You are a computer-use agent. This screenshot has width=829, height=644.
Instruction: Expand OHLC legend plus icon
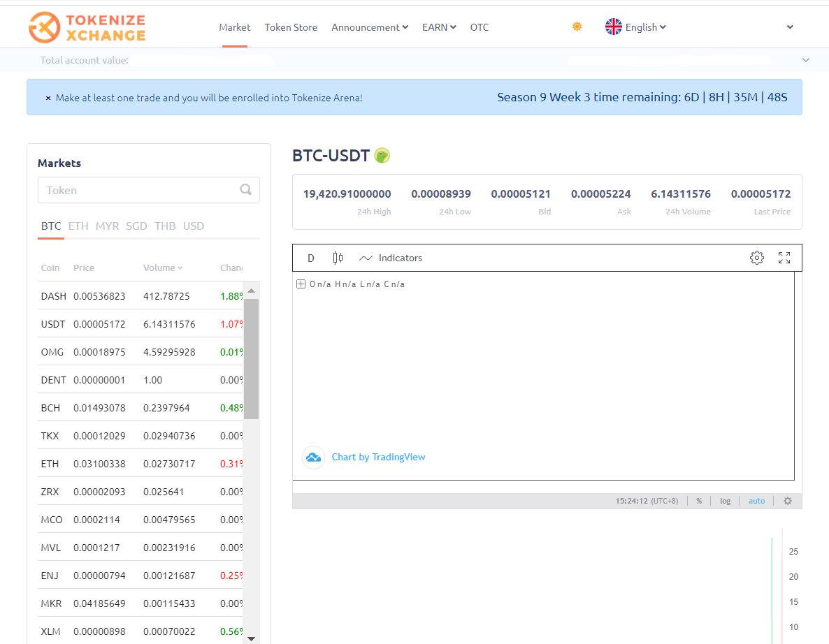click(x=301, y=284)
